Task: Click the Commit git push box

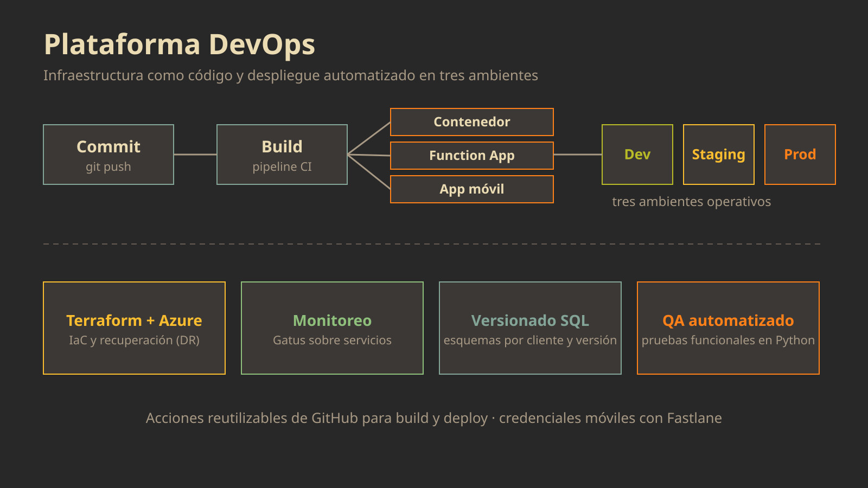Action: (x=108, y=155)
